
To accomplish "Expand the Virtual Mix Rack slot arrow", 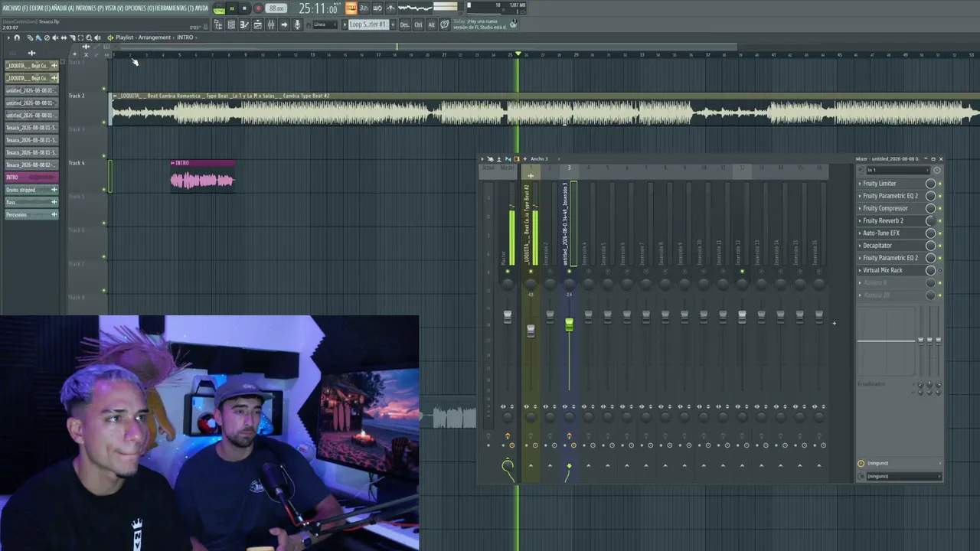I will point(860,270).
